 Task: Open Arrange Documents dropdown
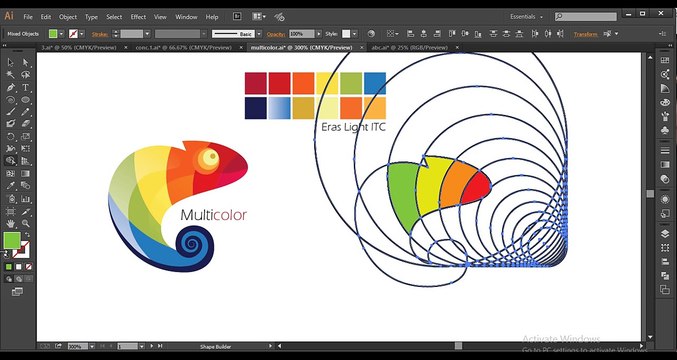point(259,16)
